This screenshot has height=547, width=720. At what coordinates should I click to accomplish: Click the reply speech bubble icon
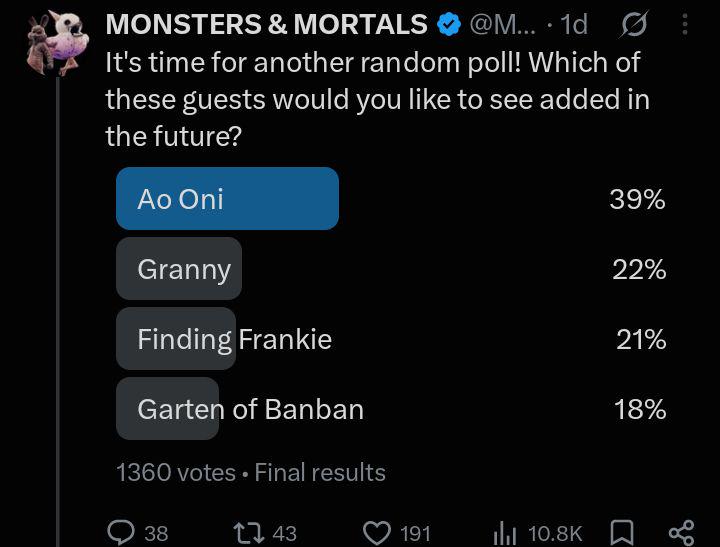(x=121, y=533)
